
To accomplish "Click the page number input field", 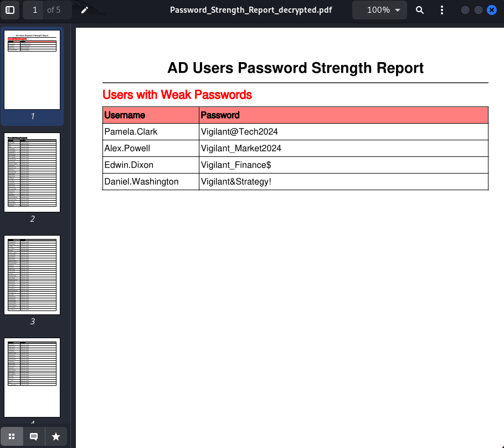I will pos(35,10).
